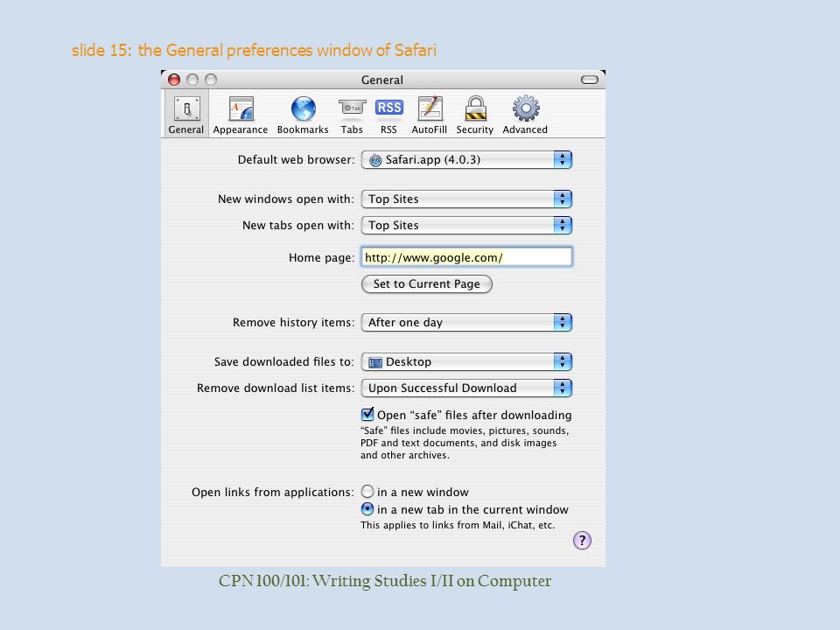The width and height of the screenshot is (840, 630).
Task: Click the "Home page:" label text
Action: coord(321,257)
